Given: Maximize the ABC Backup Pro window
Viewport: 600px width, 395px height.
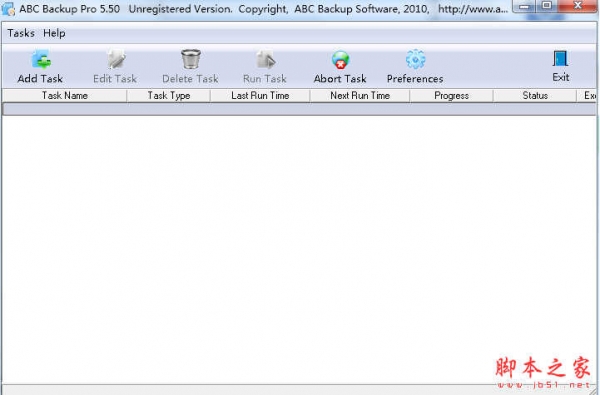Looking at the screenshot, I should click(x=547, y=6).
